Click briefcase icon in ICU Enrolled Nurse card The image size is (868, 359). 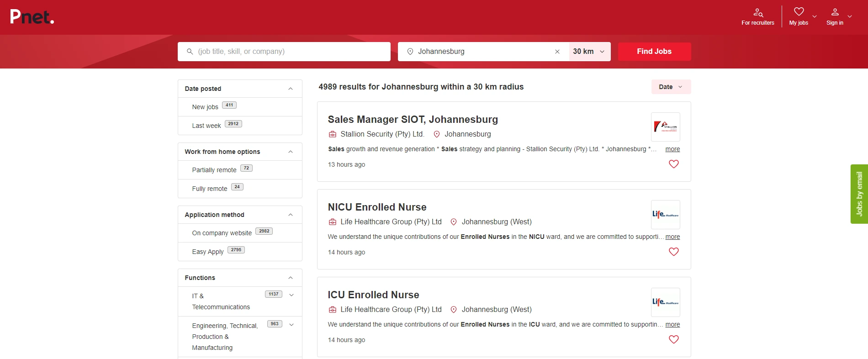tap(333, 310)
